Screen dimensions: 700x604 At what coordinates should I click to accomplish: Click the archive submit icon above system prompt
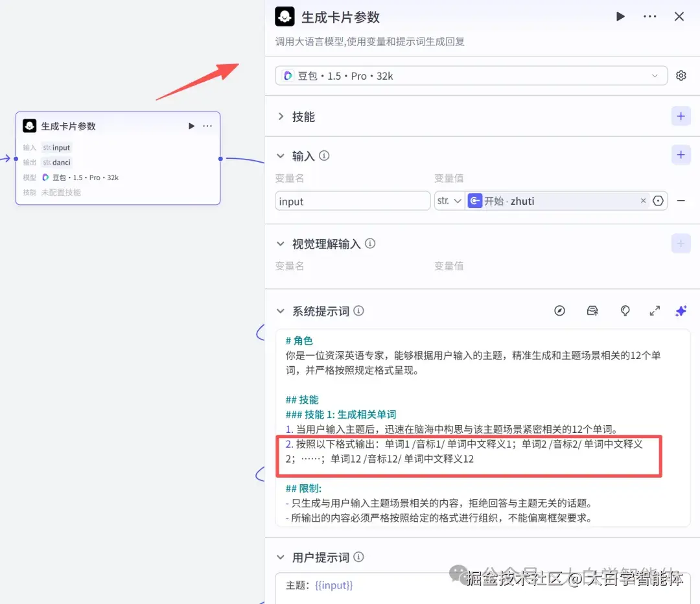point(592,311)
